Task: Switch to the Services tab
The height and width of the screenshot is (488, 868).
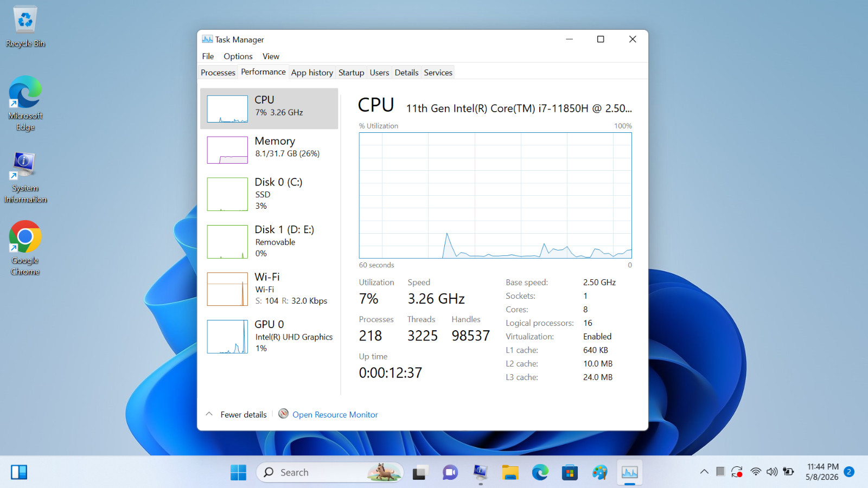Action: tap(438, 73)
